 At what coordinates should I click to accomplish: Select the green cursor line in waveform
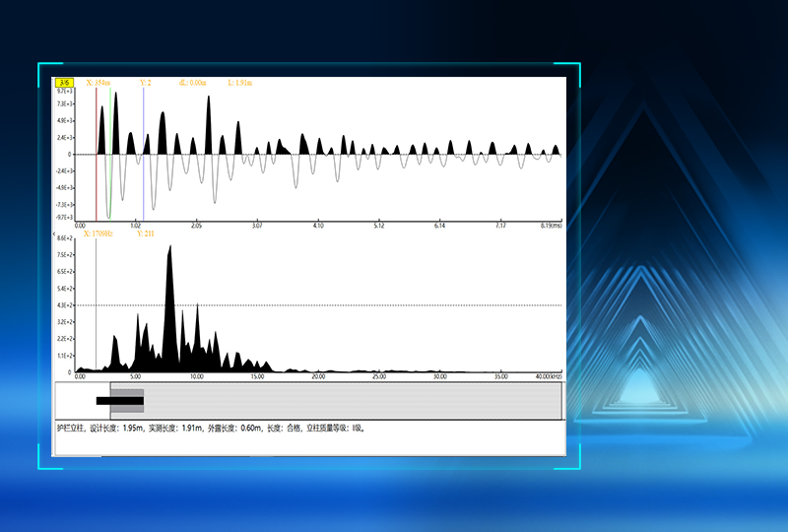111,148
